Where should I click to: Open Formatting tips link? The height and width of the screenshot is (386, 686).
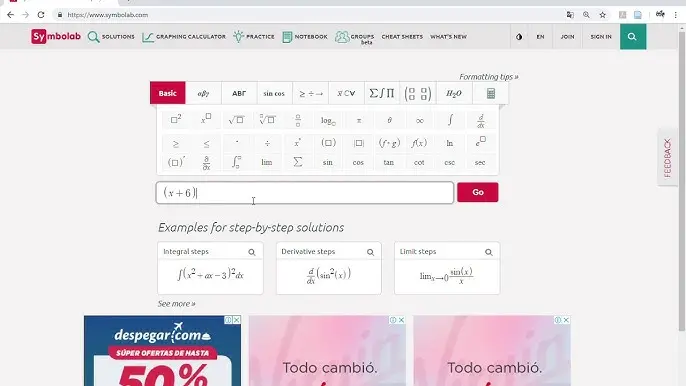coord(489,77)
